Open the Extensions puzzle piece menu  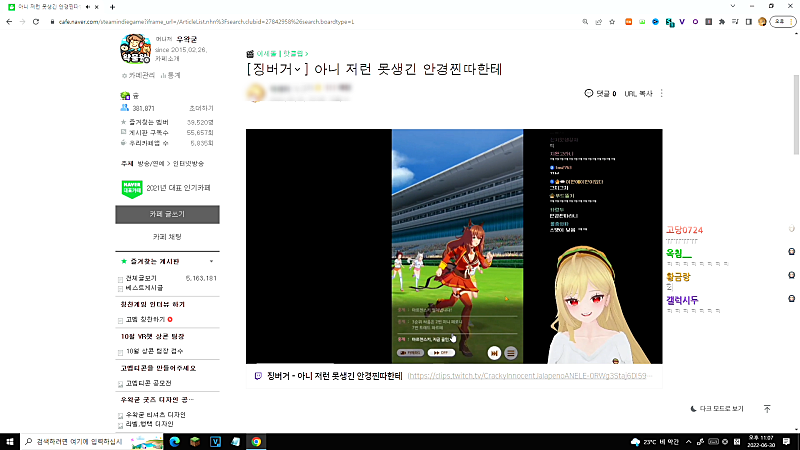(x=722, y=22)
